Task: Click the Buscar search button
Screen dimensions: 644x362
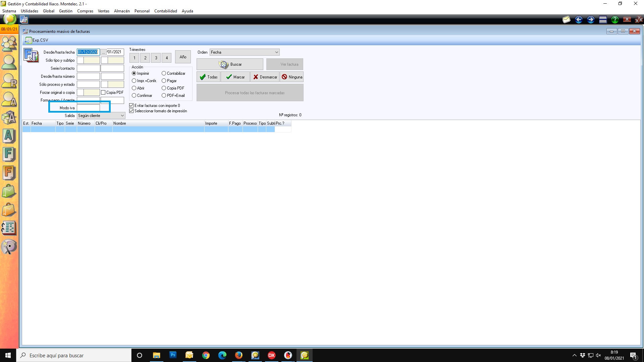Action: click(230, 64)
